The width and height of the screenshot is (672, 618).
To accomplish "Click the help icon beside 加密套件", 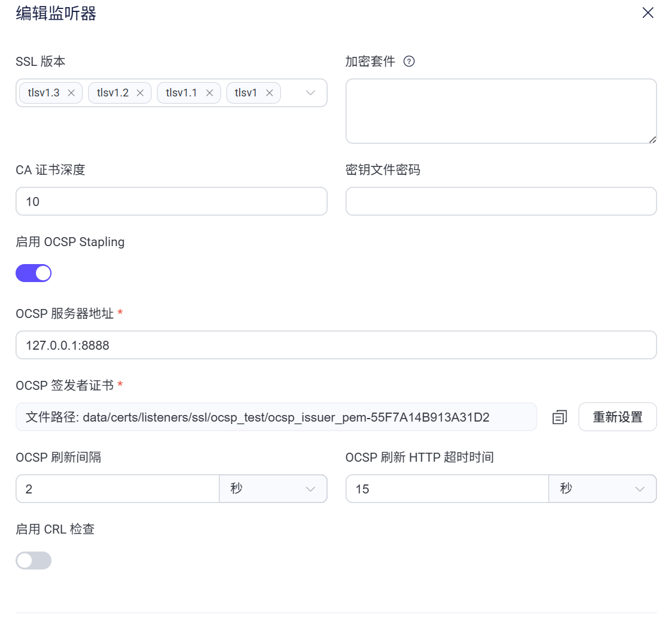I will tap(409, 61).
